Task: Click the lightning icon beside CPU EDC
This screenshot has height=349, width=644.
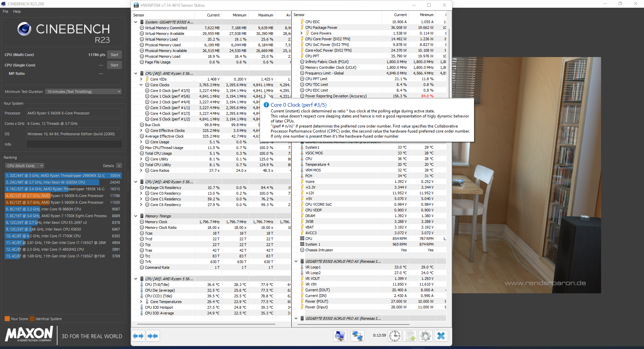Action: [302, 22]
